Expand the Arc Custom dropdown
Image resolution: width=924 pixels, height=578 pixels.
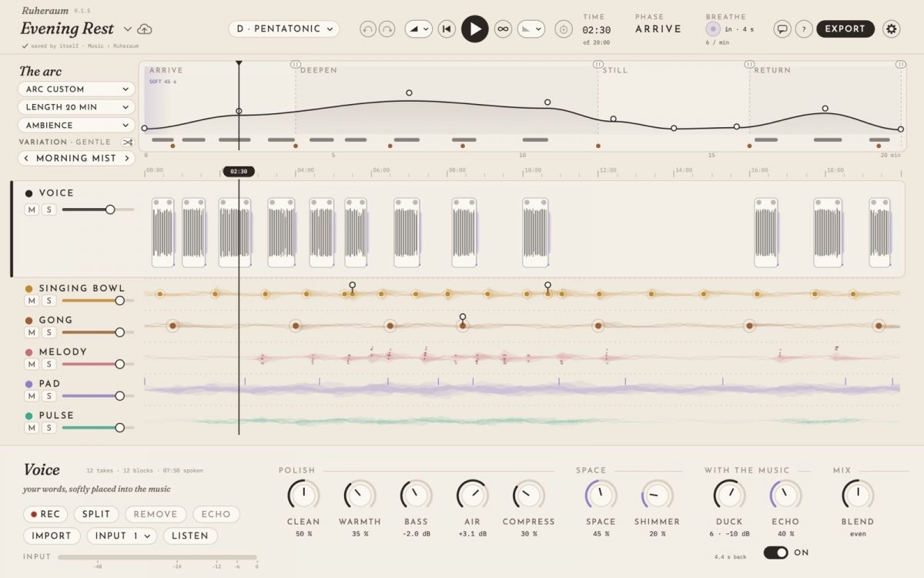[76, 89]
